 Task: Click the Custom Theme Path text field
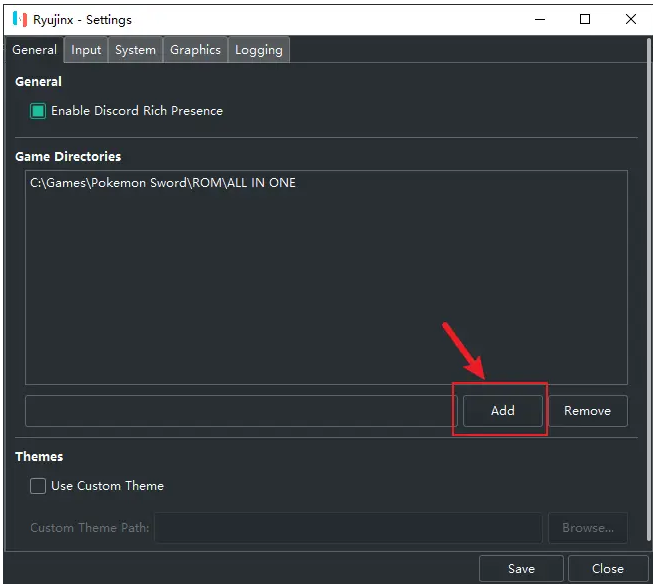pyautogui.click(x=348, y=528)
